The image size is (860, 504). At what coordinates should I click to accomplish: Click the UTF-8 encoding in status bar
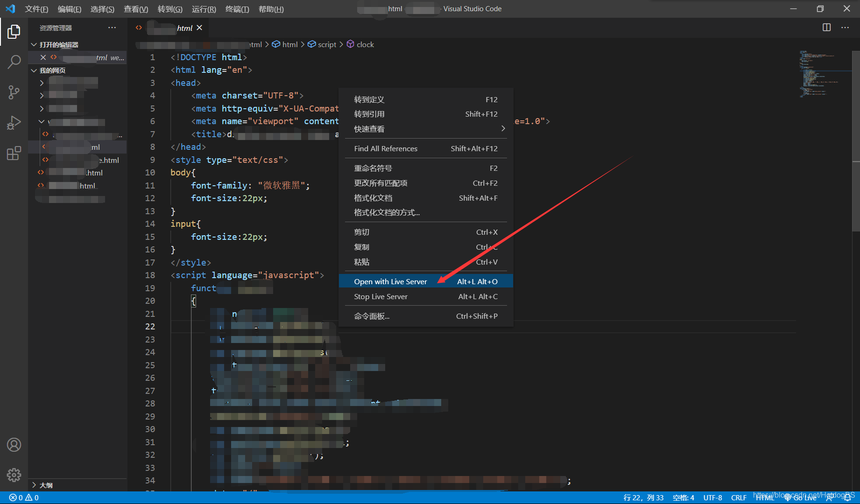tap(713, 497)
